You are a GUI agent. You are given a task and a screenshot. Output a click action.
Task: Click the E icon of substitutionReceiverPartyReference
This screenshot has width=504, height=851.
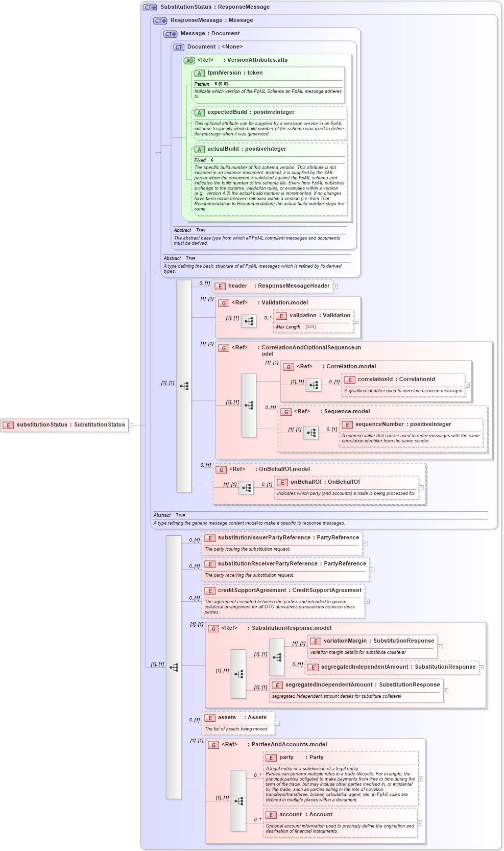coord(210,564)
